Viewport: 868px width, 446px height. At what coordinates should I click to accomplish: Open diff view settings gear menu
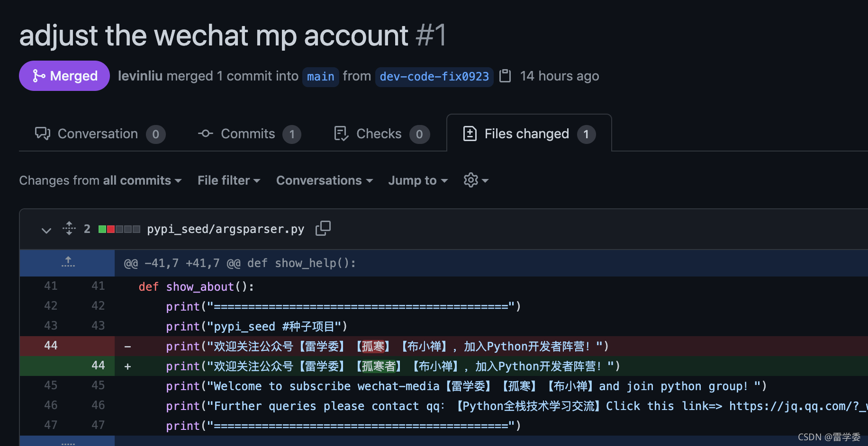[476, 180]
